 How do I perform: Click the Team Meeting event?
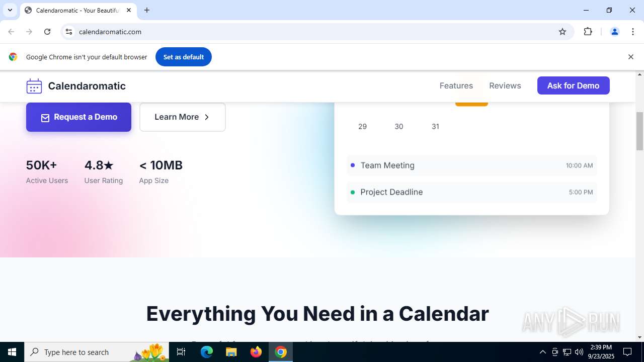pyautogui.click(x=471, y=165)
